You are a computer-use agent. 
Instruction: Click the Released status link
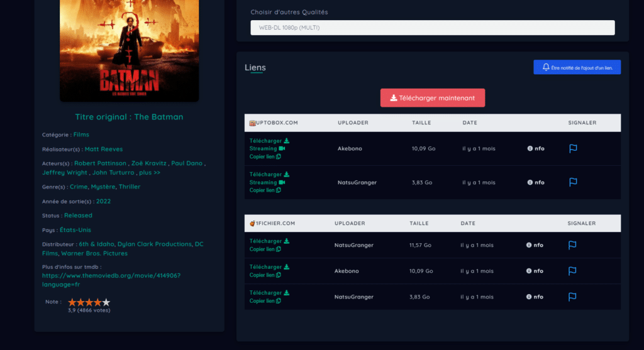coord(78,216)
